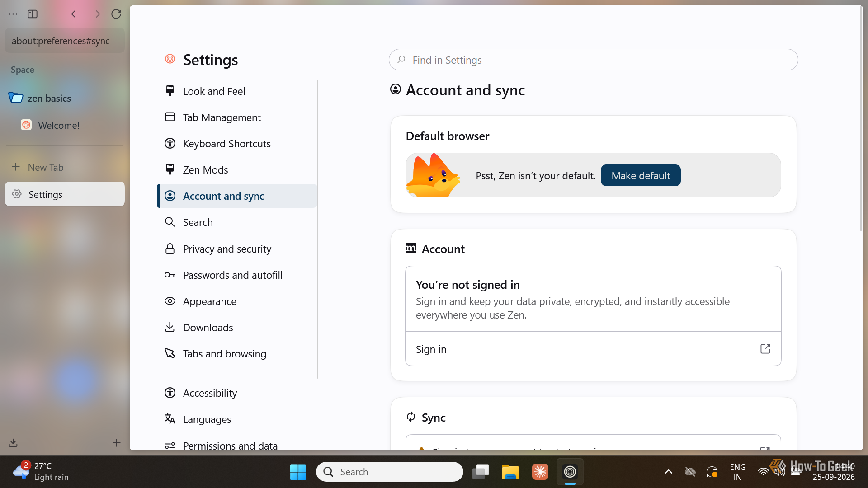Click the external link icon beside Sign in

(765, 349)
